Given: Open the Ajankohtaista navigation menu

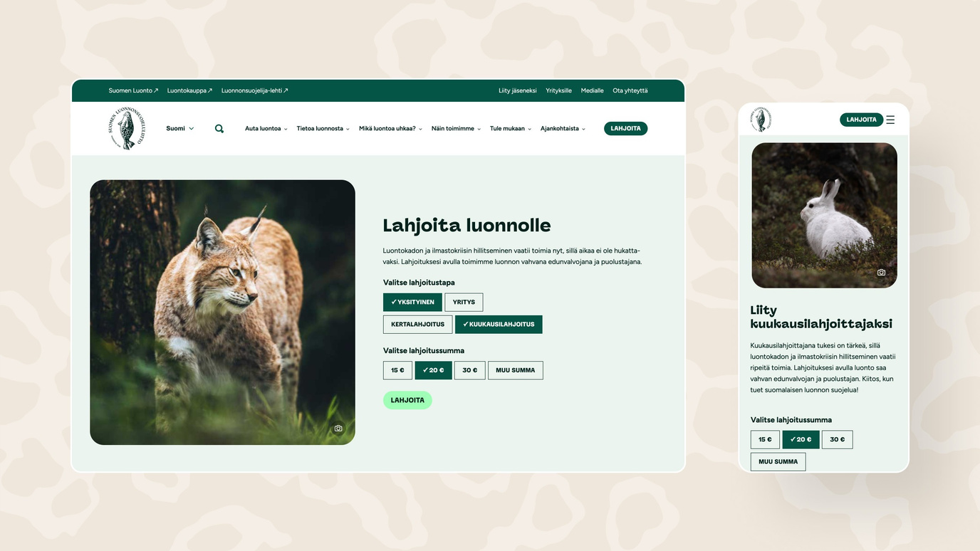Looking at the screenshot, I should [x=563, y=129].
